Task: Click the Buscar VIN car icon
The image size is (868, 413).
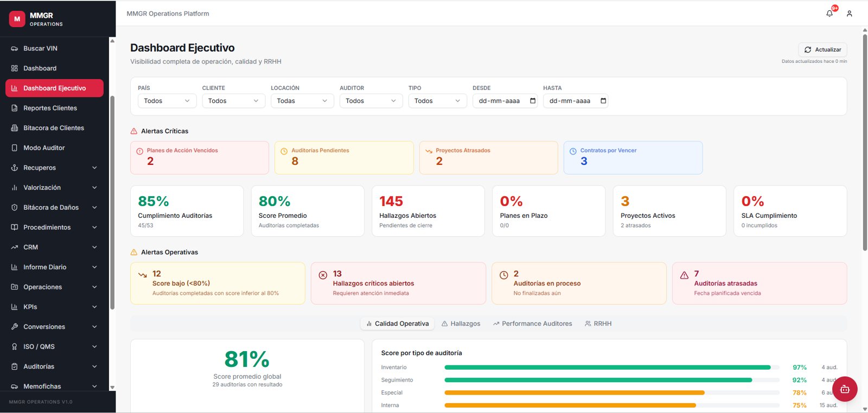Action: tap(15, 49)
